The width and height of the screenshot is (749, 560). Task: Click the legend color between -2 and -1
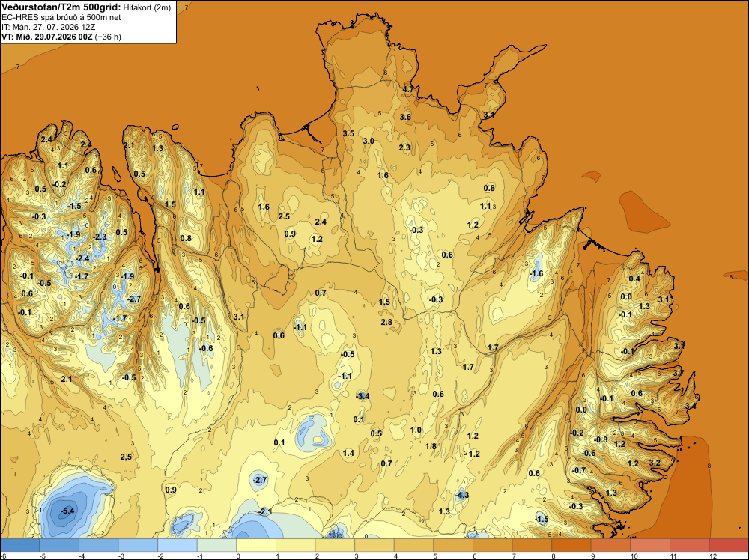(178, 545)
